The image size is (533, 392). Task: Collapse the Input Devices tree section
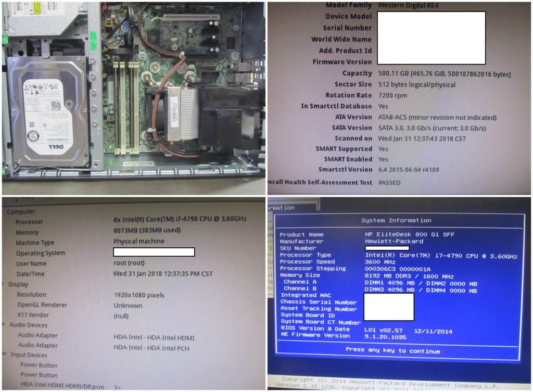pos(4,355)
